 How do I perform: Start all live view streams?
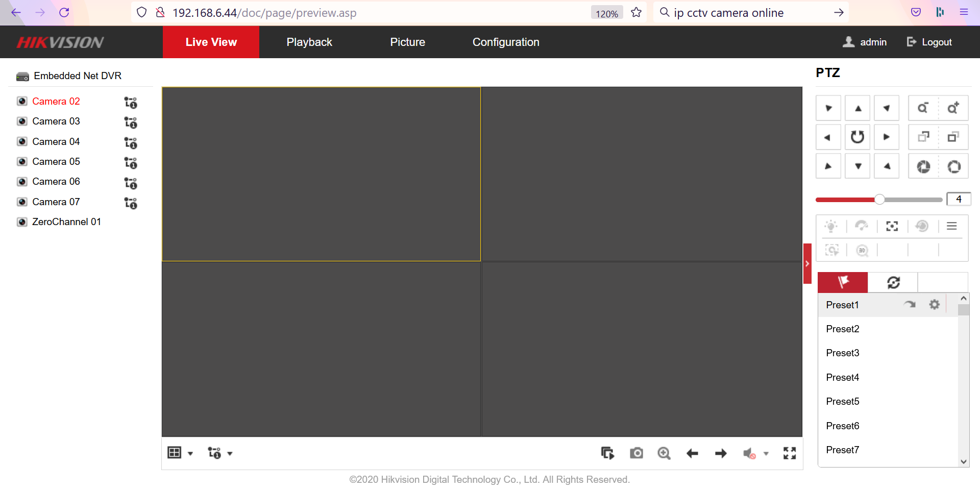pyautogui.click(x=607, y=453)
